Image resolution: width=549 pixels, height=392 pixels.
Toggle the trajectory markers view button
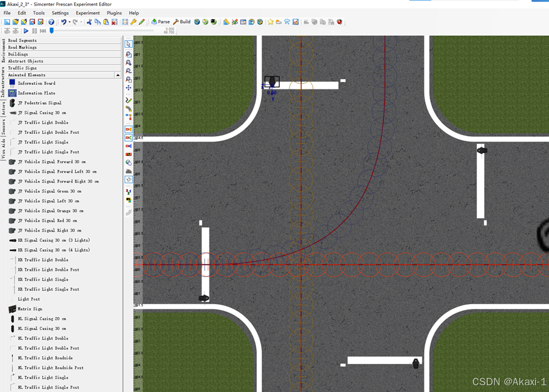[128, 179]
